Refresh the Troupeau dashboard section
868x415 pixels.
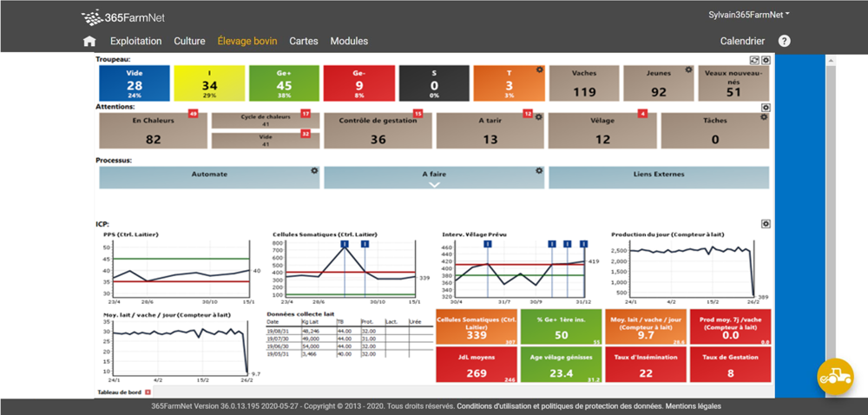point(754,60)
